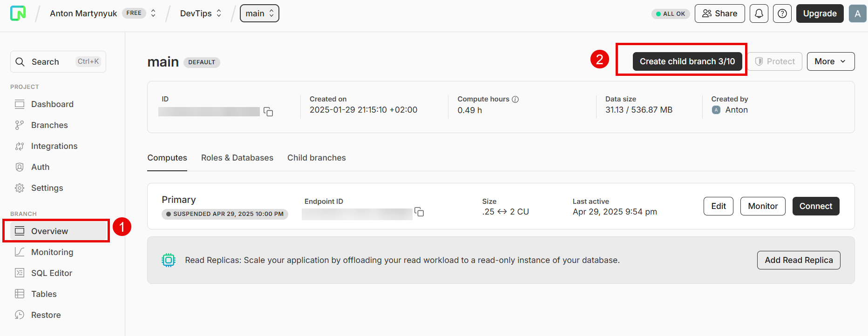Click the Compute hours info icon

pos(515,99)
